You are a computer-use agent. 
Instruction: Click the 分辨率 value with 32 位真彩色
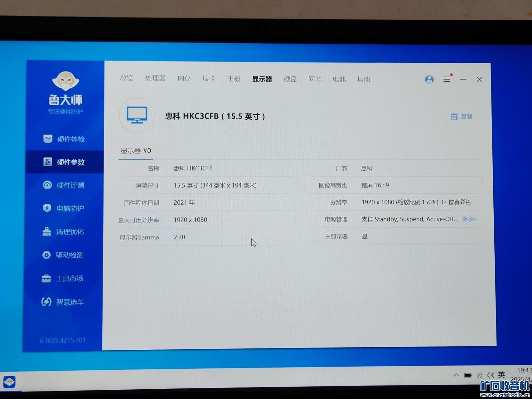click(416, 202)
